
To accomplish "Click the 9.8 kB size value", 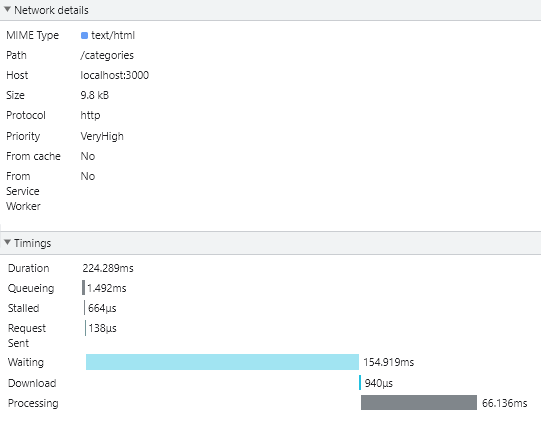I will pos(95,95).
